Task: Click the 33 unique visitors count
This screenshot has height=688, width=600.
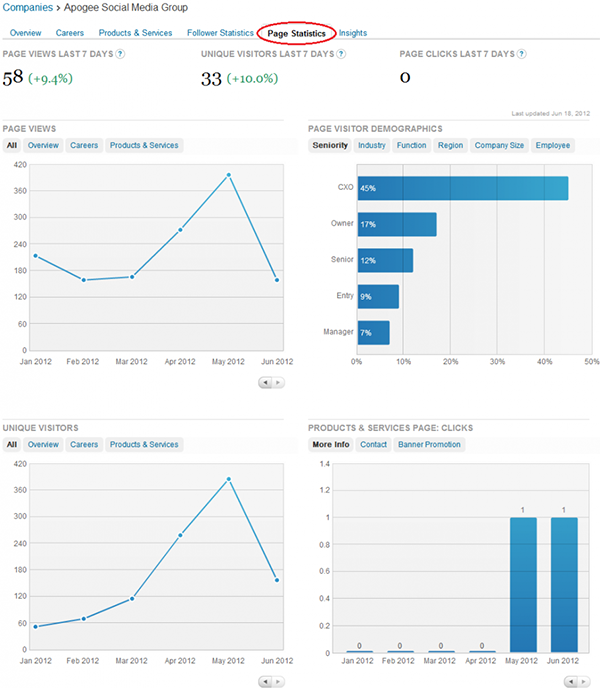Action: (211, 79)
